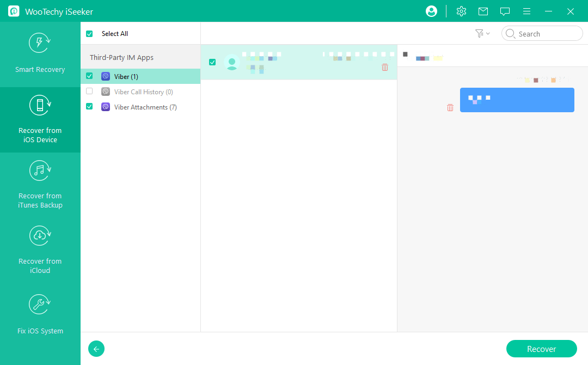Select the Smart Recovery sidebar icon
Viewport: 588px width, 365px height.
(40, 42)
